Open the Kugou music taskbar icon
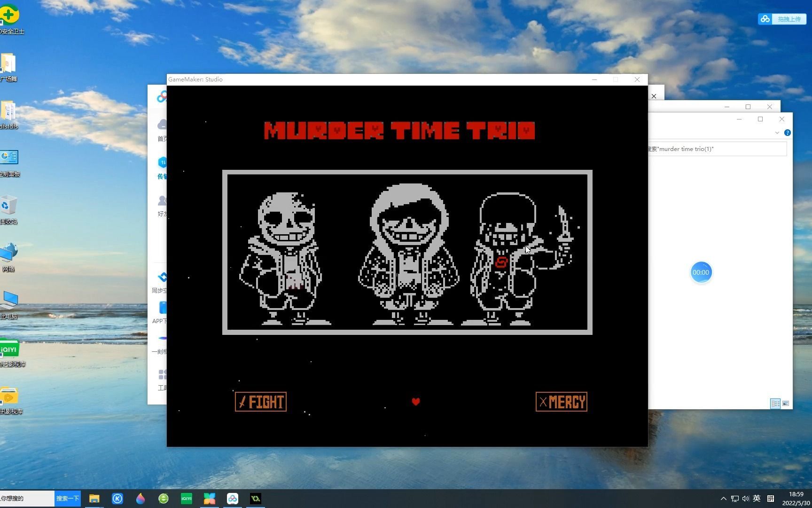Screen dimensions: 812x508 [x=117, y=499]
